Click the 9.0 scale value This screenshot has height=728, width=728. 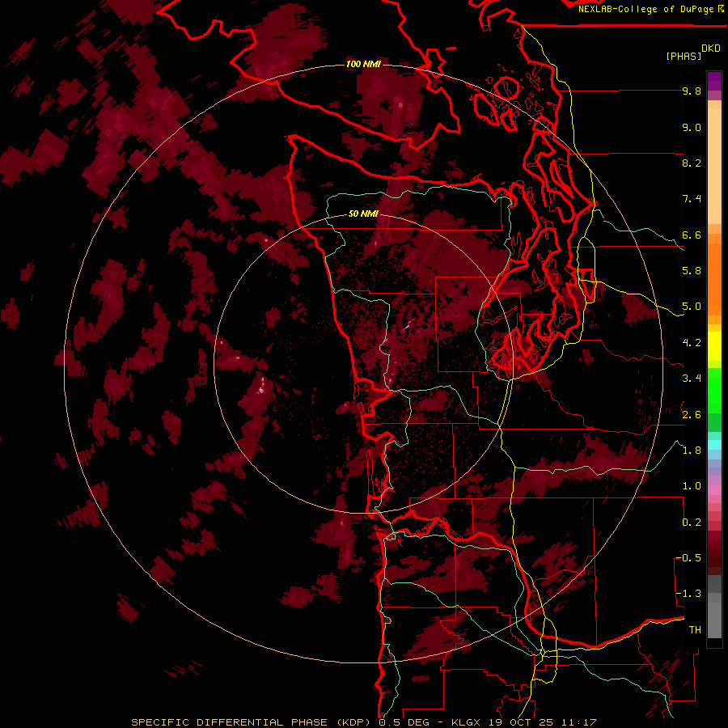(x=692, y=128)
